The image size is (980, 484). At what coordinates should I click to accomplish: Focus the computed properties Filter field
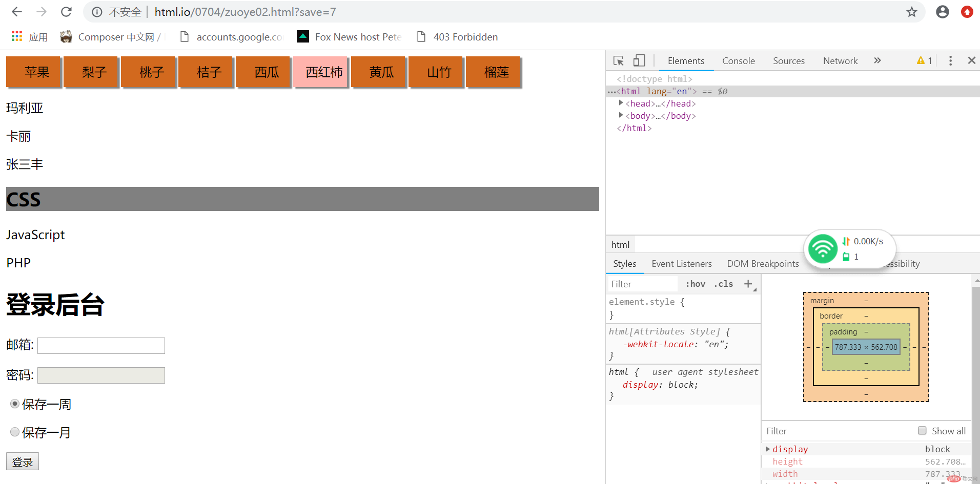838,431
